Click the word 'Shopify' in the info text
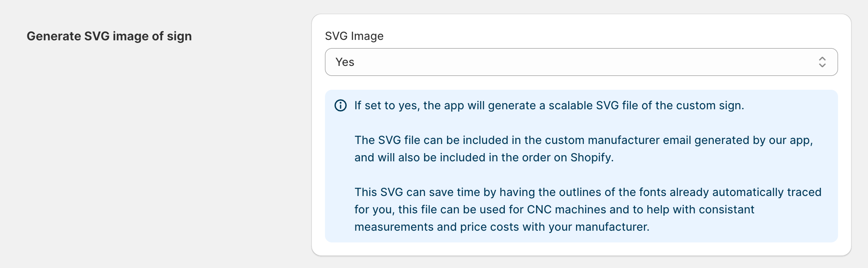The height and width of the screenshot is (268, 868). (x=590, y=157)
